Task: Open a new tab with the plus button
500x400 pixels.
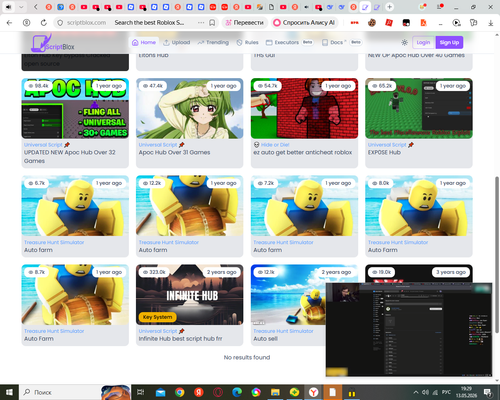Action: (389, 7)
